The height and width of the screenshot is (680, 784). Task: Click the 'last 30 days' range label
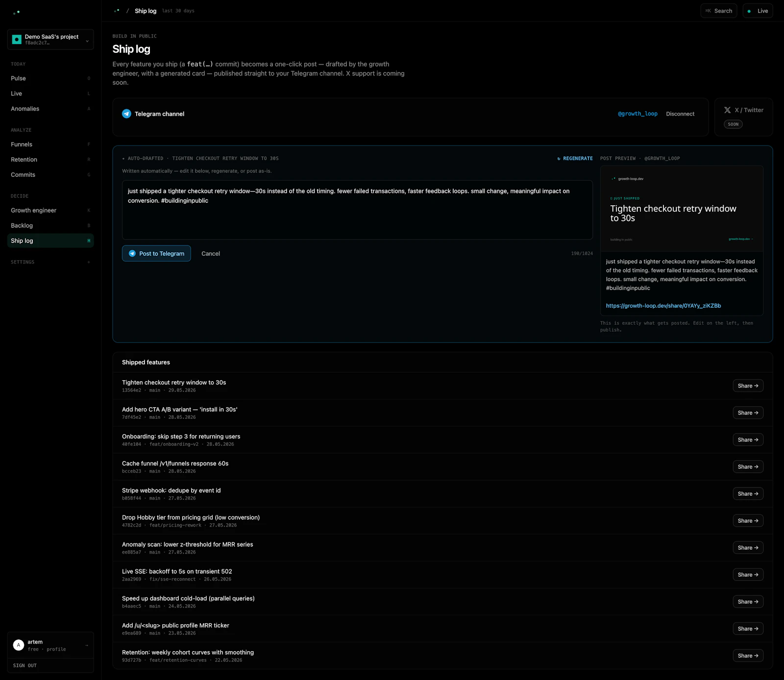click(178, 11)
